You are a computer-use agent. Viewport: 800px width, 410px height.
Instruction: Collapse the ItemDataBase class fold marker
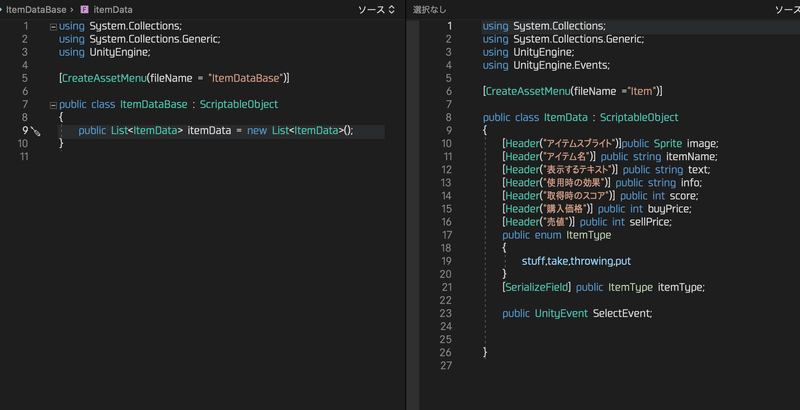[52, 104]
